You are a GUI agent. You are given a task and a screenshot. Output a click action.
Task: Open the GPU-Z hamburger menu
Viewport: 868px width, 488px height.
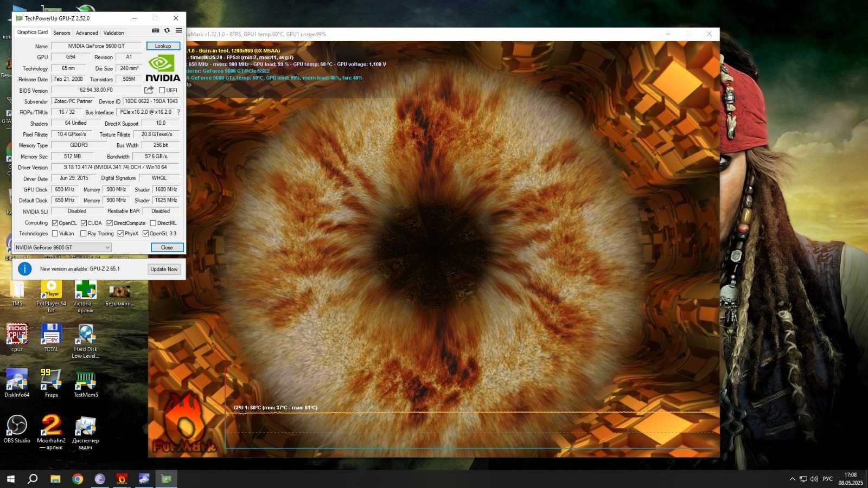click(178, 30)
